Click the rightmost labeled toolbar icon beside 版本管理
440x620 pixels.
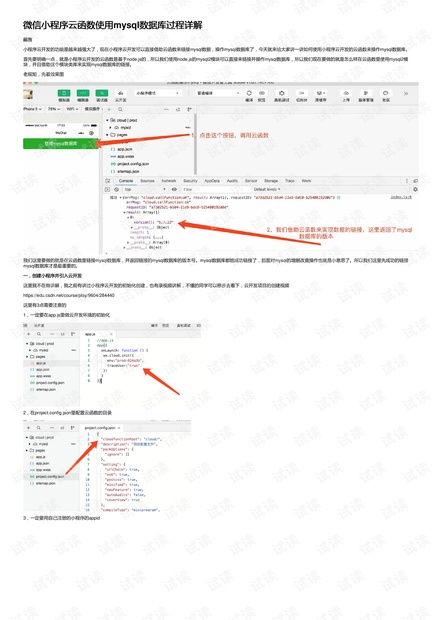(x=385, y=93)
